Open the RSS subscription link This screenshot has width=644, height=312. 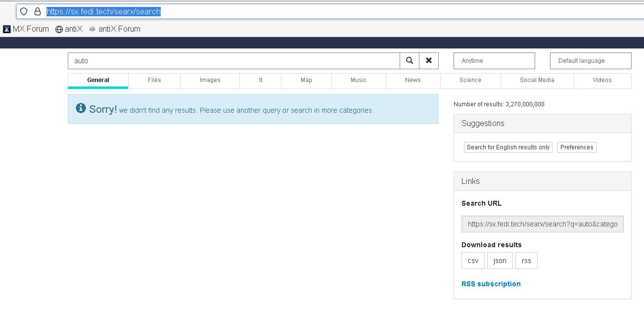(491, 283)
